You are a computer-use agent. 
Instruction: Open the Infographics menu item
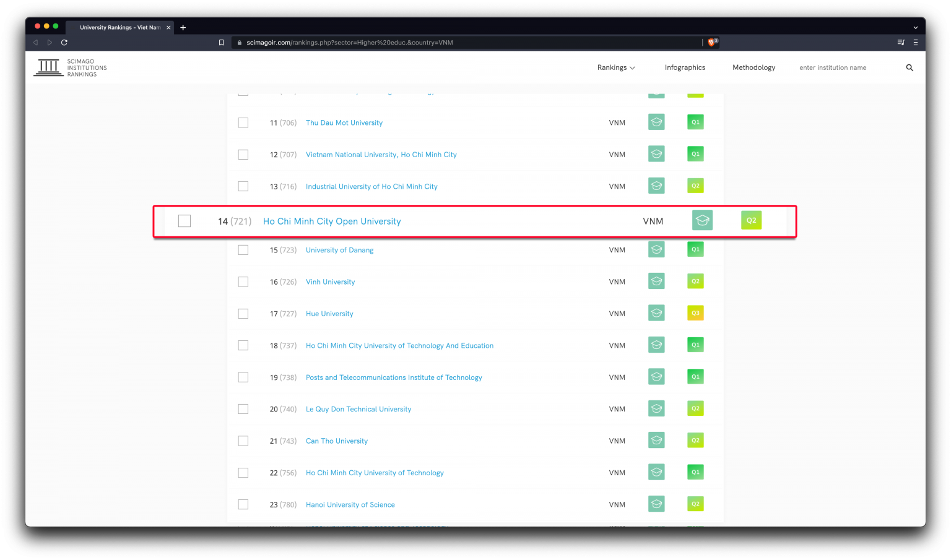(685, 67)
